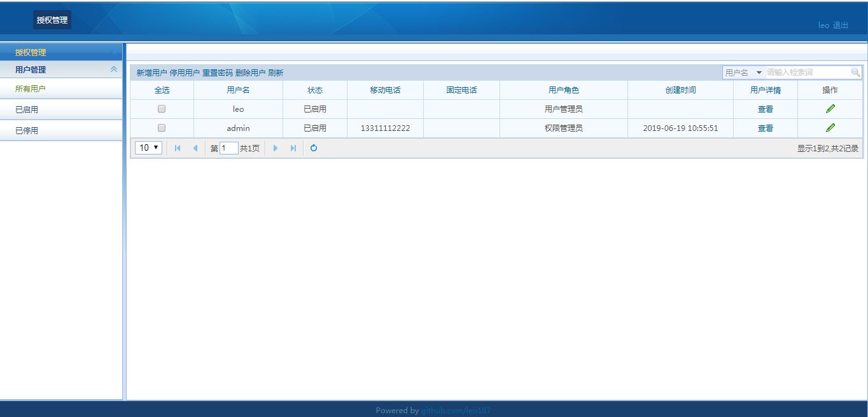Image resolution: width=868 pixels, height=417 pixels.
Task: Click 停用用户 in the toolbar
Action: [185, 73]
